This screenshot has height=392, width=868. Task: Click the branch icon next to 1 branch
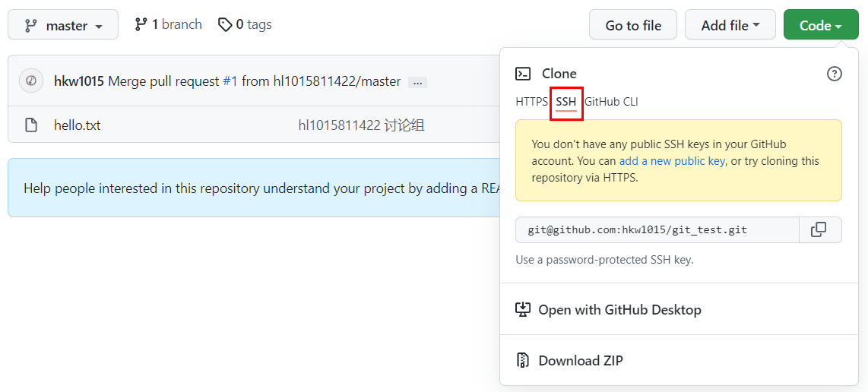tap(141, 25)
